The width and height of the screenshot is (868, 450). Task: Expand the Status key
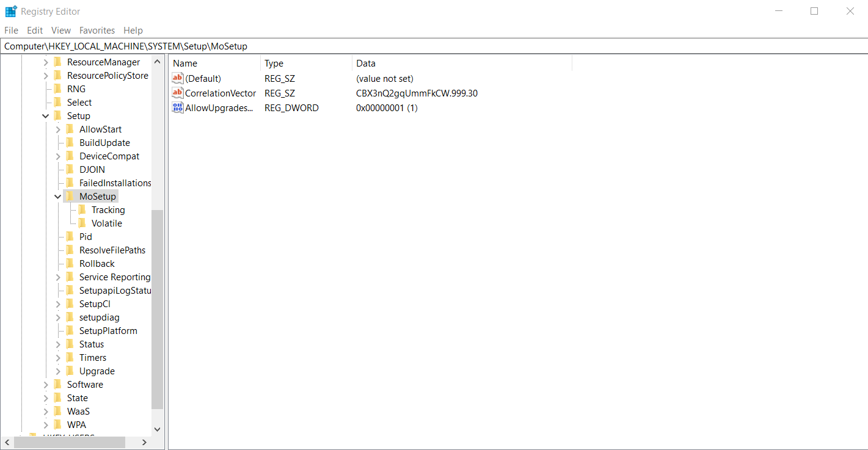[x=57, y=344]
